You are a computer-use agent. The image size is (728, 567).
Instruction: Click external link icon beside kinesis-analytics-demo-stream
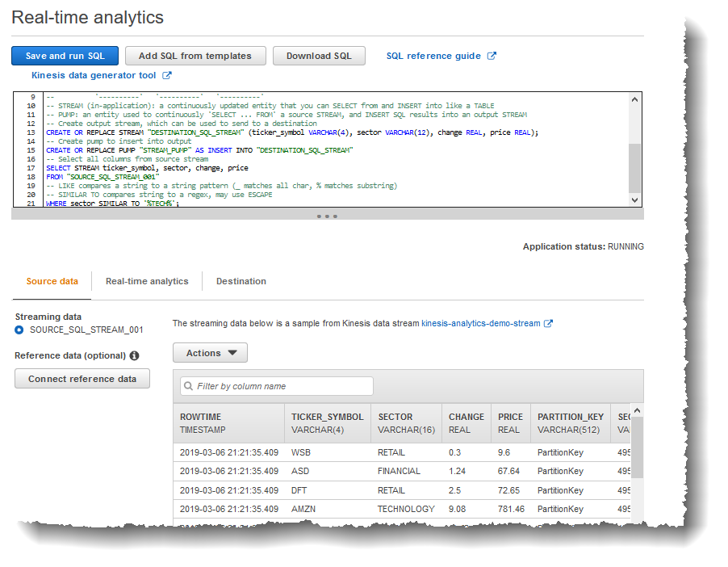(549, 323)
